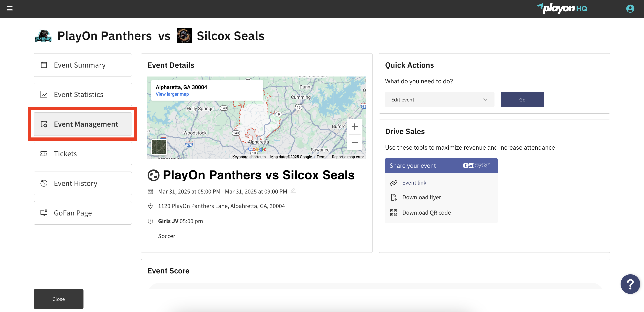Image resolution: width=644 pixels, height=312 pixels.
Task: Click the edit pencil next to event dates
Action: (293, 190)
